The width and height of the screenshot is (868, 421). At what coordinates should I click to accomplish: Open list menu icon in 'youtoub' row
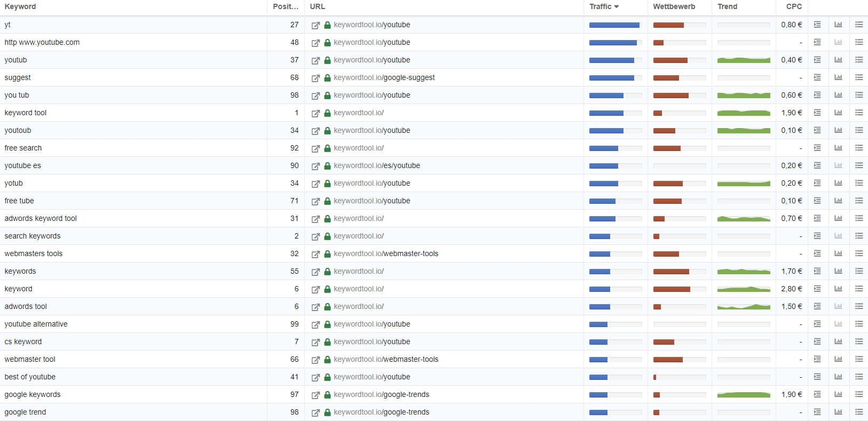(x=859, y=130)
